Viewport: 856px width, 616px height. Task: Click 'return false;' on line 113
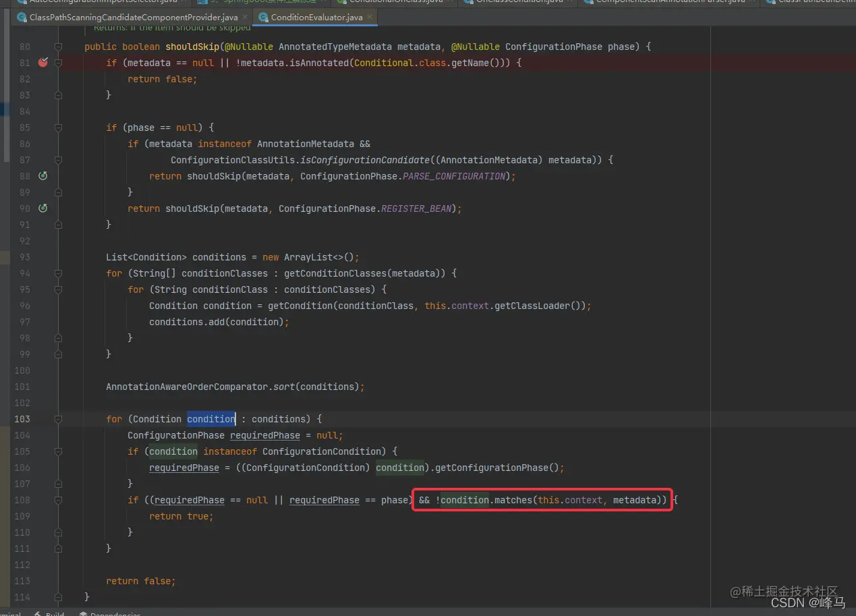(x=141, y=581)
